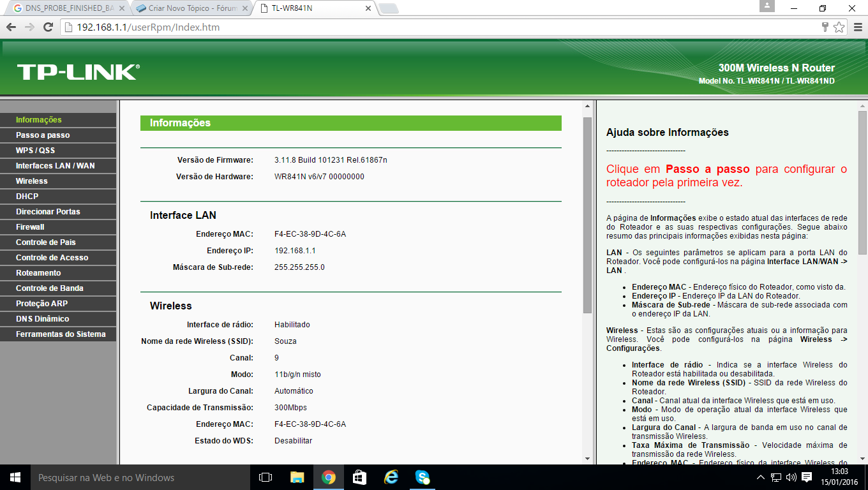Click the Modo value 11b/g/n misto
868x490 pixels.
(297, 375)
